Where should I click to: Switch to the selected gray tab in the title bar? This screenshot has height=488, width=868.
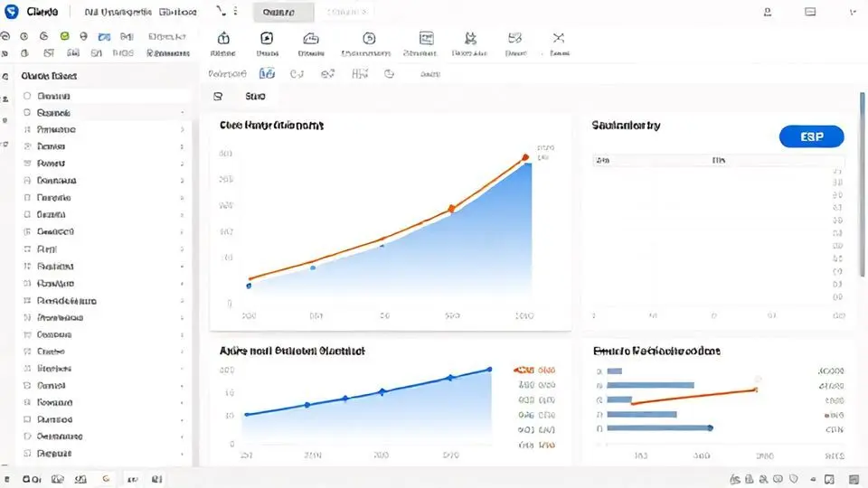(x=284, y=13)
